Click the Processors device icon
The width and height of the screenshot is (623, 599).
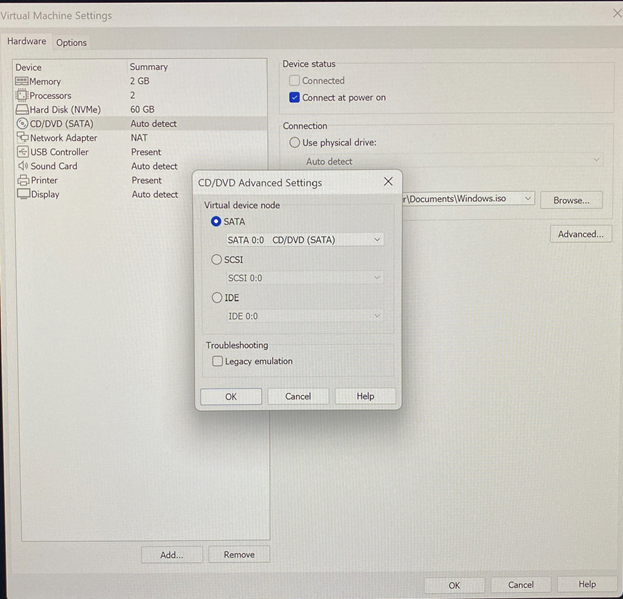coord(22,95)
